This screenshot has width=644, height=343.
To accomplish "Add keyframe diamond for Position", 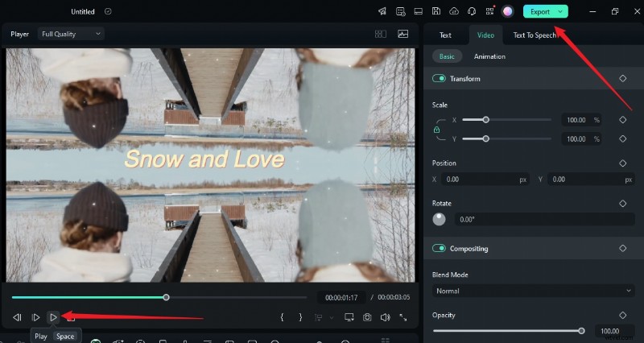I will click(622, 163).
